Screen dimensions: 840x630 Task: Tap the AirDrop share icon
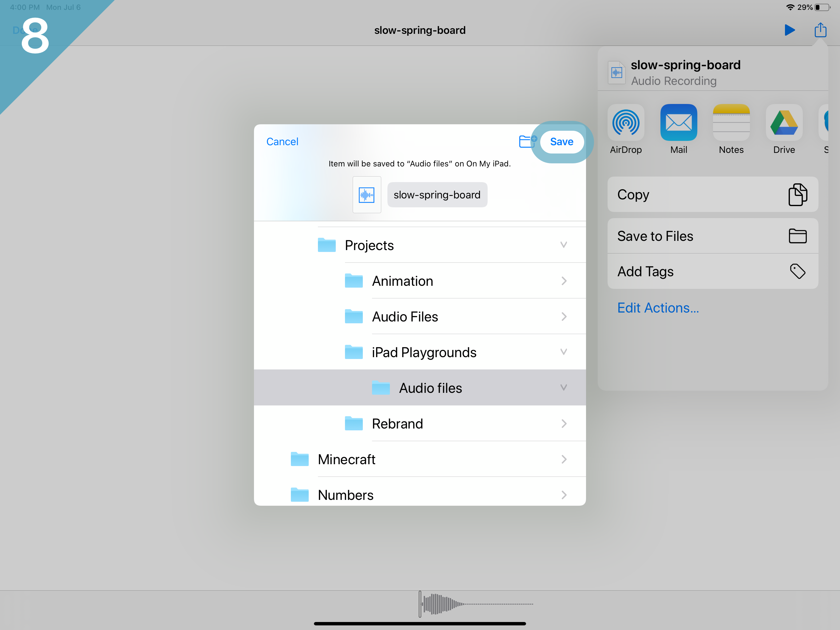[625, 123]
